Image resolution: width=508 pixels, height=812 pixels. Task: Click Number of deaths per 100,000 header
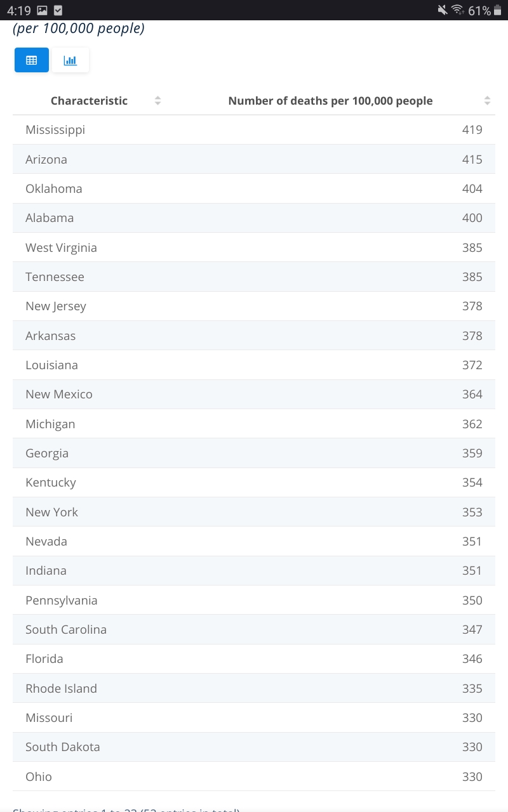330,101
